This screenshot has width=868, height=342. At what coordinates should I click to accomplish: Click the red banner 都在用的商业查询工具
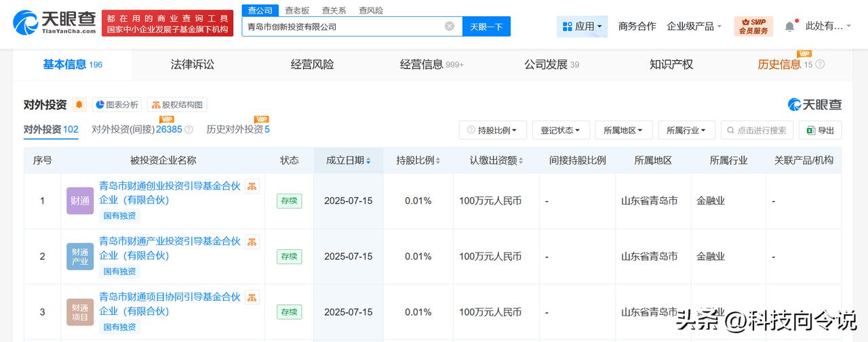click(167, 24)
